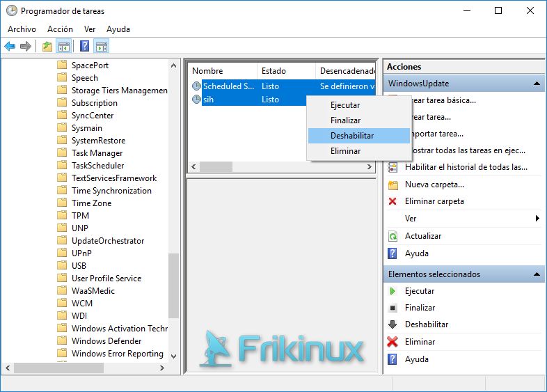547x392 pixels.
Task: Open the Ver menu in menu bar
Action: coord(90,29)
